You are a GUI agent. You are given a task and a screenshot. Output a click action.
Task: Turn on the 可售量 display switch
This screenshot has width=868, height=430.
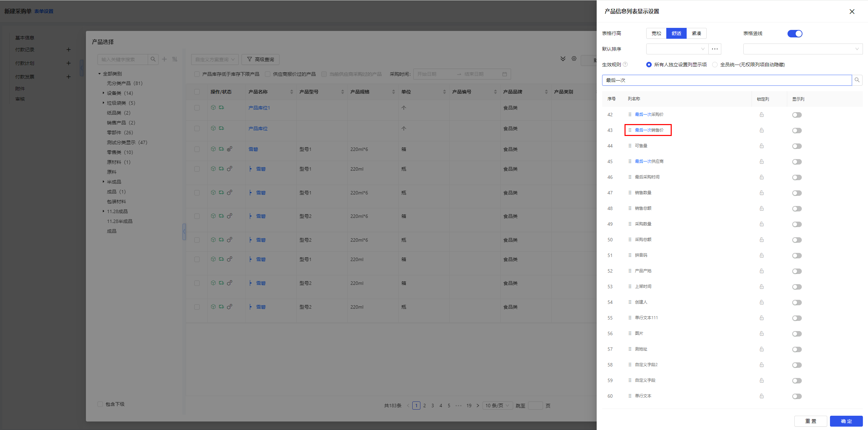pyautogui.click(x=797, y=146)
